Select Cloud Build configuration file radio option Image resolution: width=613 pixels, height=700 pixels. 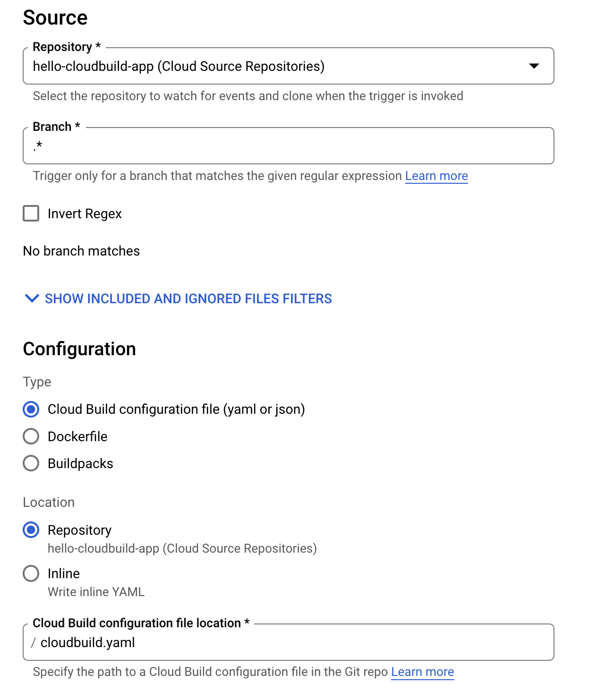[x=31, y=409]
